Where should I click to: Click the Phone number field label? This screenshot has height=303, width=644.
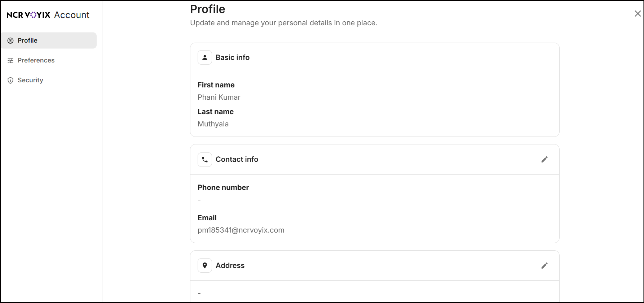[223, 187]
